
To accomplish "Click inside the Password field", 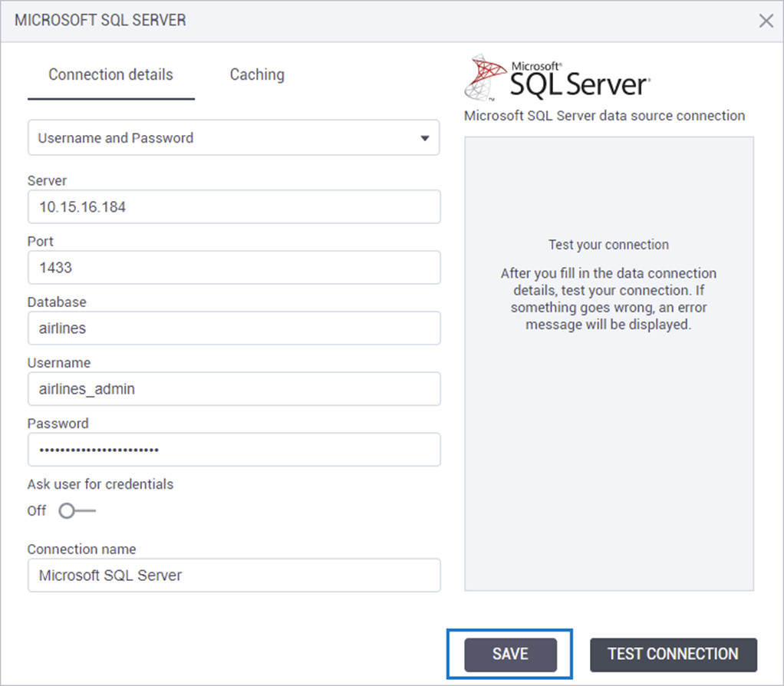I will coord(234,450).
